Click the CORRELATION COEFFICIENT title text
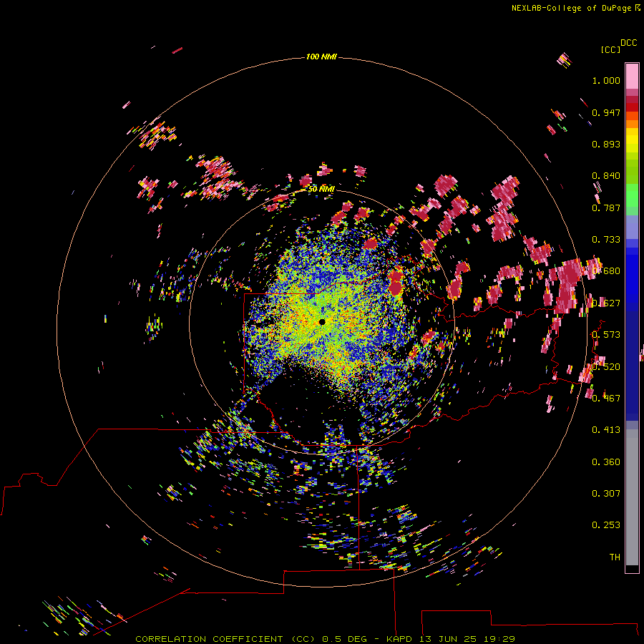This screenshot has width=644, height=644. tap(209, 639)
